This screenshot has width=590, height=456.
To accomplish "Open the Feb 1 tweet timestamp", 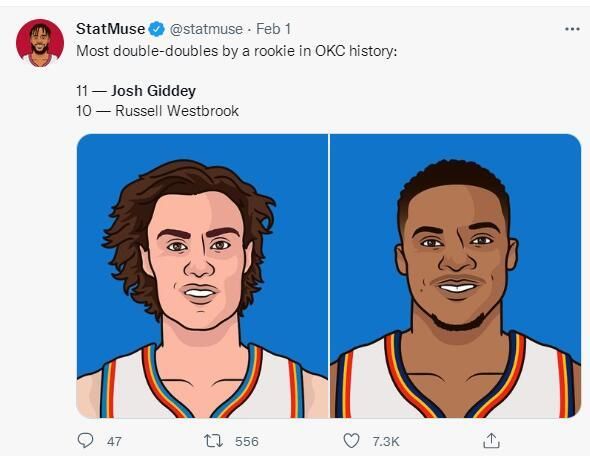I will tap(274, 29).
